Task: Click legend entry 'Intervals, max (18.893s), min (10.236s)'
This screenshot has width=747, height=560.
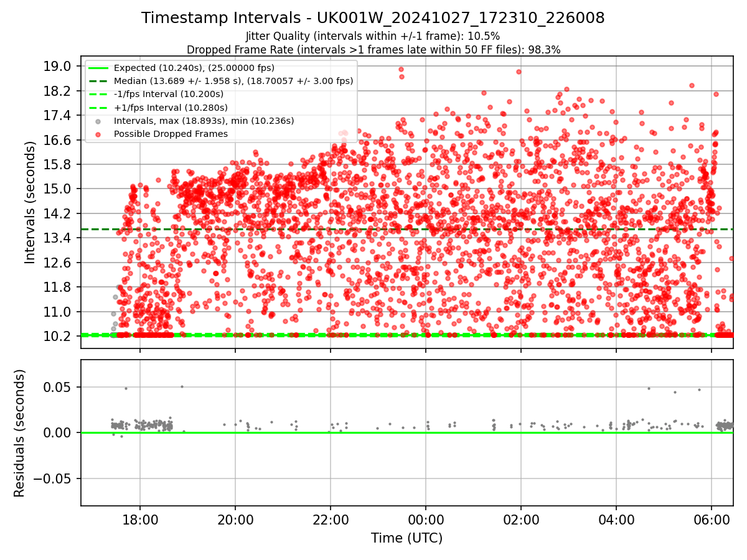Action: [x=204, y=121]
